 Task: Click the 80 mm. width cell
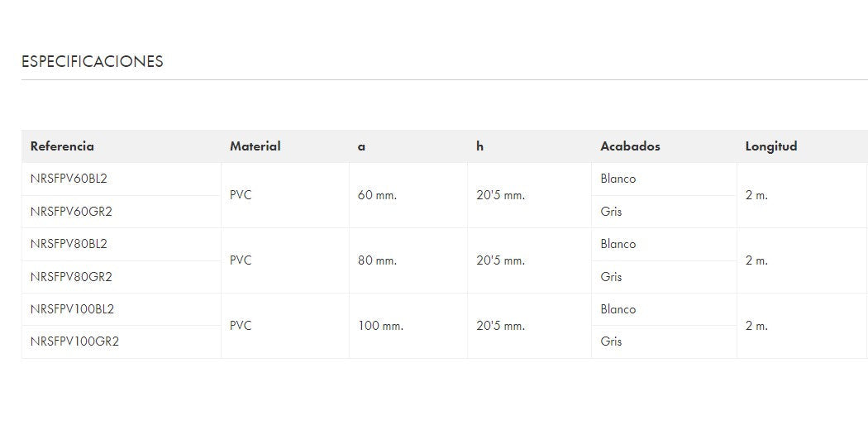coord(377,260)
